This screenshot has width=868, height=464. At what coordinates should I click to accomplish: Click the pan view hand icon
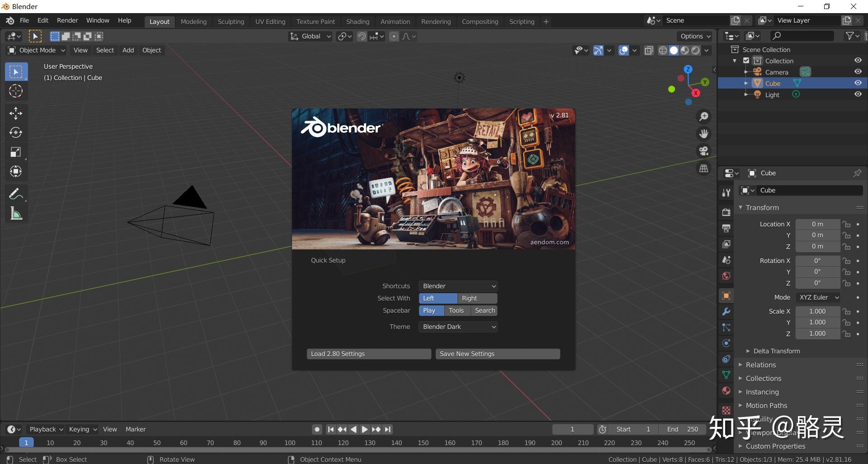(x=704, y=134)
